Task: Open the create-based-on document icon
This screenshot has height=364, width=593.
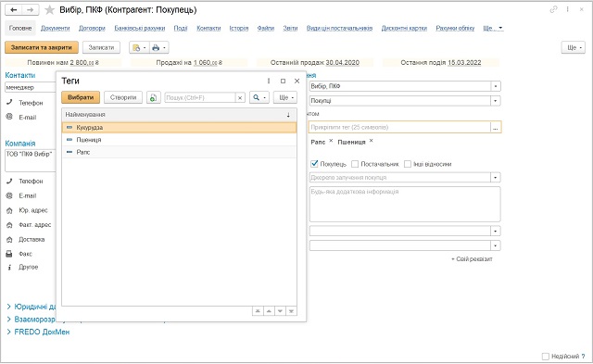Action: pos(139,47)
